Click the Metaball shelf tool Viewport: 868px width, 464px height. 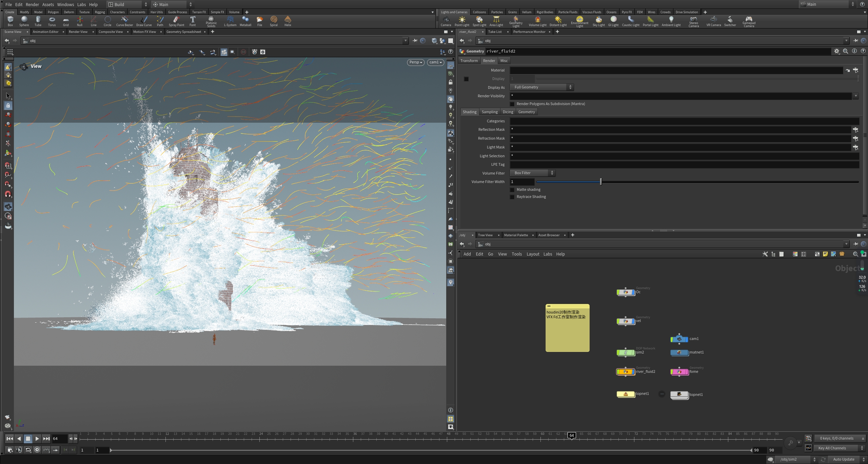coord(245,21)
